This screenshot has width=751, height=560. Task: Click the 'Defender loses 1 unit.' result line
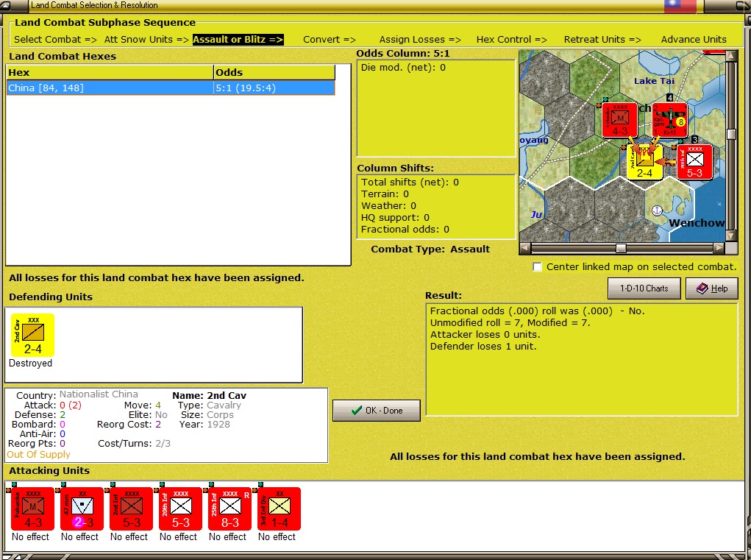483,347
